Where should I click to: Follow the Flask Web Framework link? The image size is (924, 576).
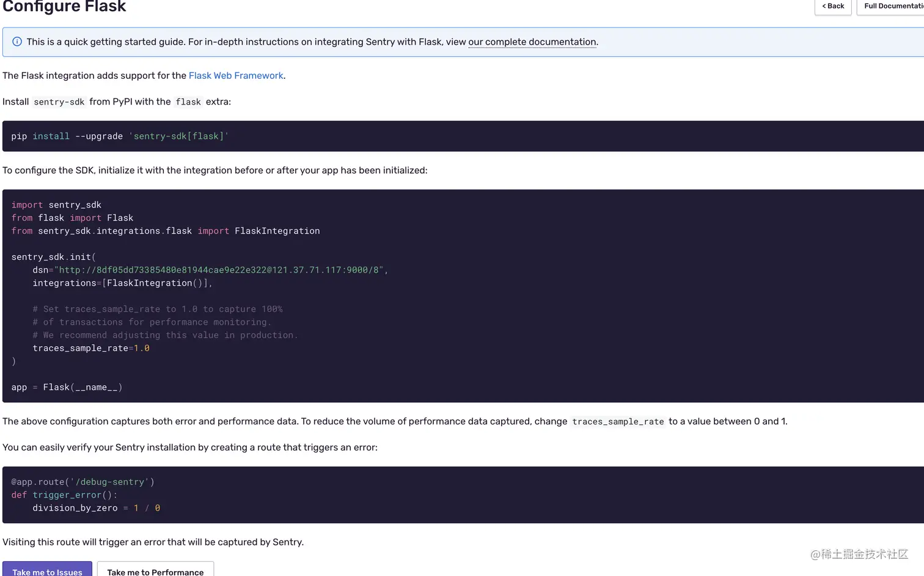click(x=236, y=75)
